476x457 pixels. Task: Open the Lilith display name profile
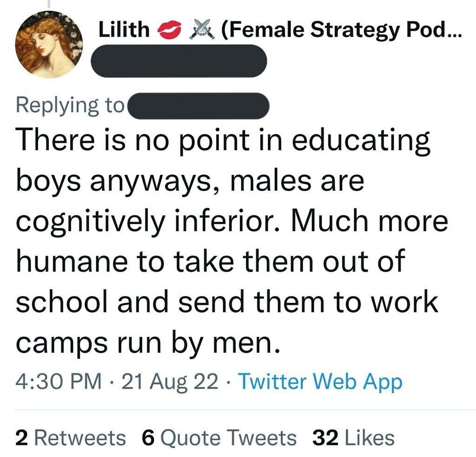(x=124, y=31)
